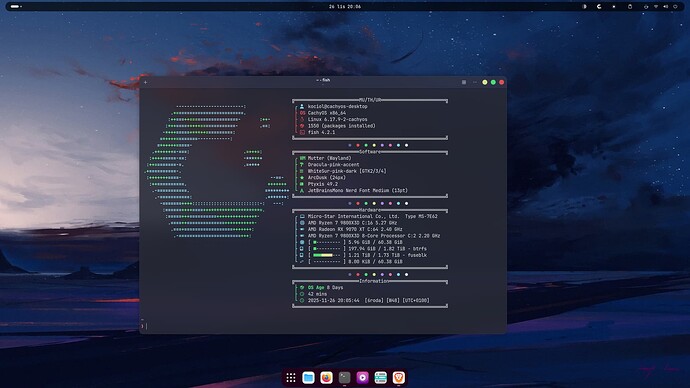
Task: Open the power menu icon in top bar
Action: click(x=675, y=7)
